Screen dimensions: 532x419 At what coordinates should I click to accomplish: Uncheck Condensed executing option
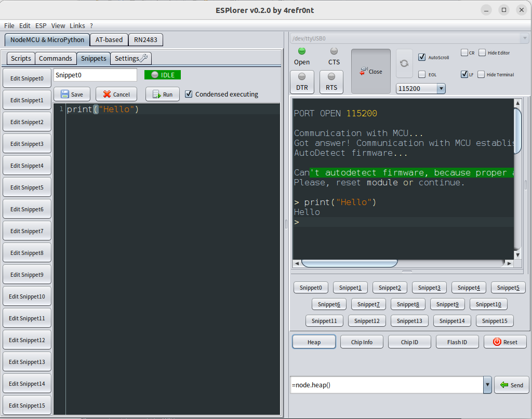click(189, 94)
